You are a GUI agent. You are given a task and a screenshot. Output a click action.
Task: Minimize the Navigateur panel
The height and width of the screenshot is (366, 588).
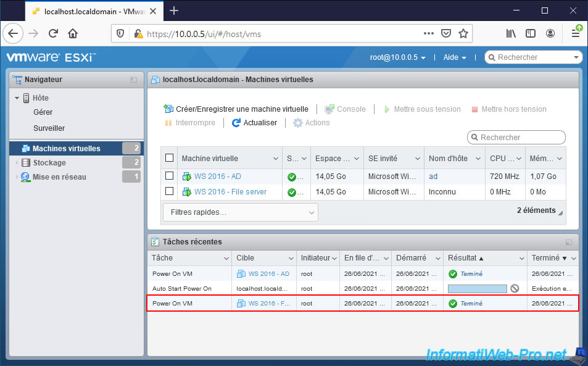pyautogui.click(x=134, y=80)
